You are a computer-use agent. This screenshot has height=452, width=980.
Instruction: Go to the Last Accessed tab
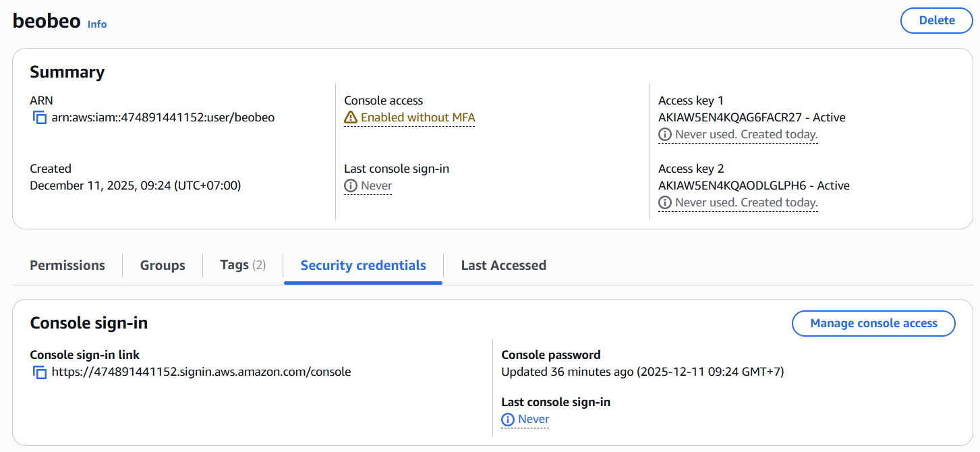tap(503, 265)
